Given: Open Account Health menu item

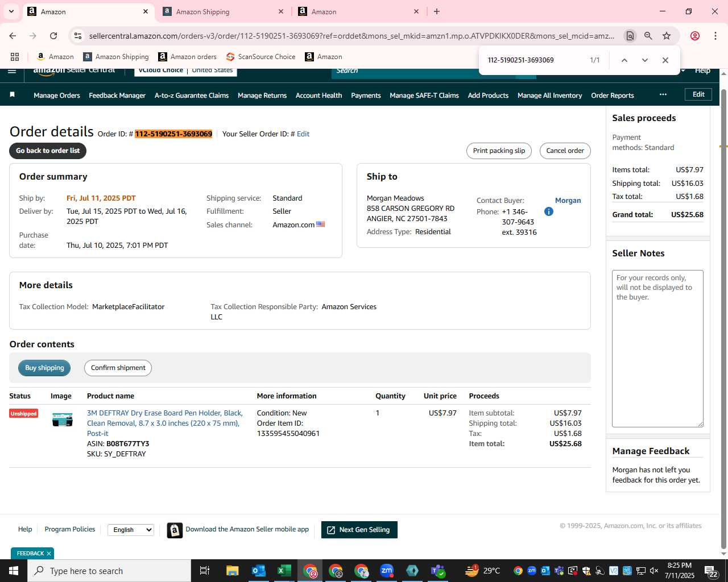Looking at the screenshot, I should coord(318,95).
